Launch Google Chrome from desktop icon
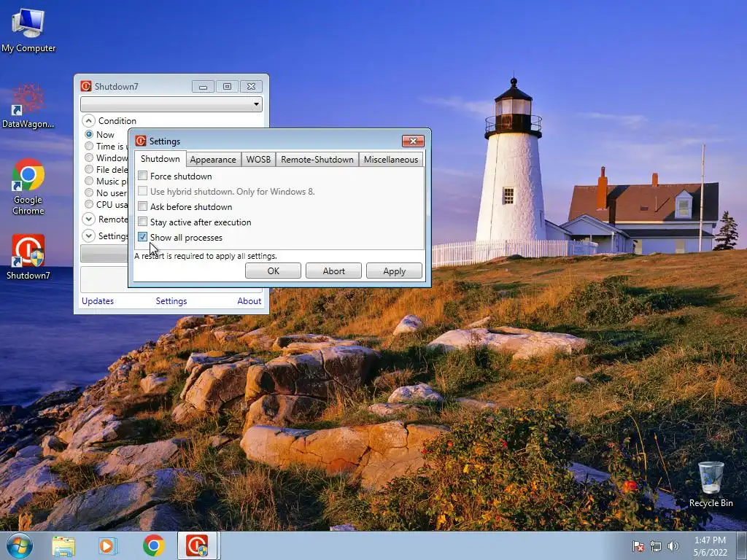This screenshot has height=560, width=747. pos(28,187)
